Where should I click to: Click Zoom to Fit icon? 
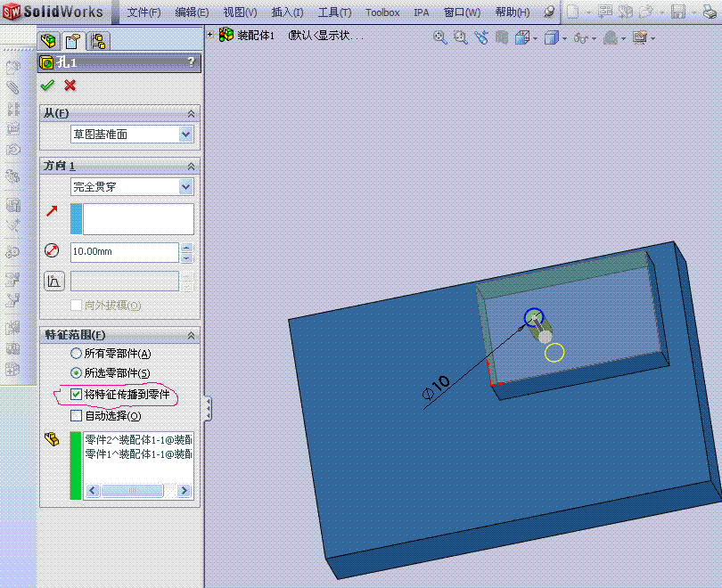coord(440,37)
